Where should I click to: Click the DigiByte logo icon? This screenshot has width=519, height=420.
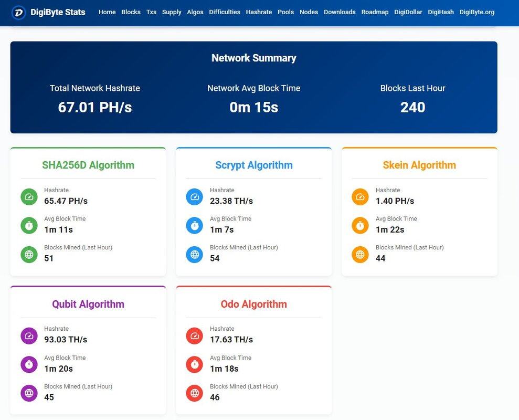(x=19, y=12)
